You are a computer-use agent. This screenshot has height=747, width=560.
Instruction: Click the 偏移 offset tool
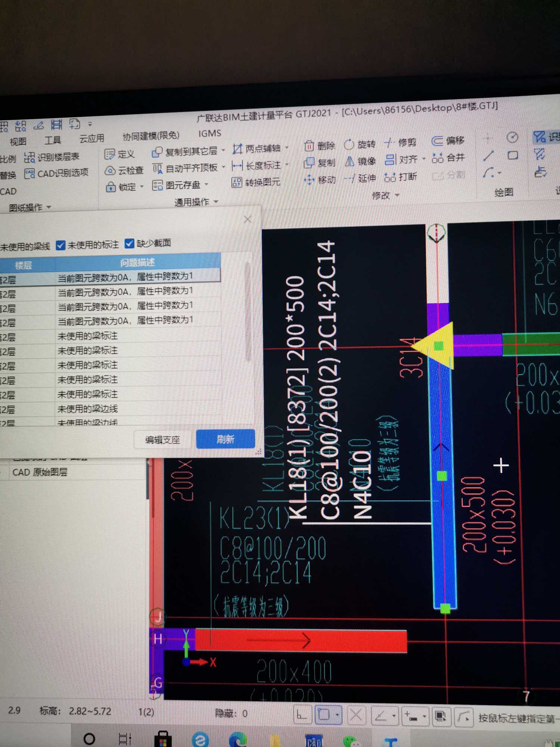tap(448, 140)
